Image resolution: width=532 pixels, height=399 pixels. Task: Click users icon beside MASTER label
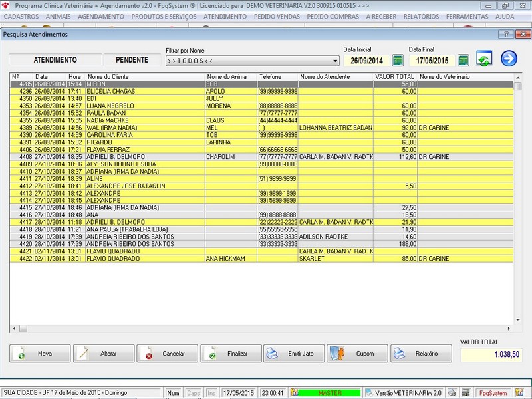pyautogui.click(x=294, y=392)
